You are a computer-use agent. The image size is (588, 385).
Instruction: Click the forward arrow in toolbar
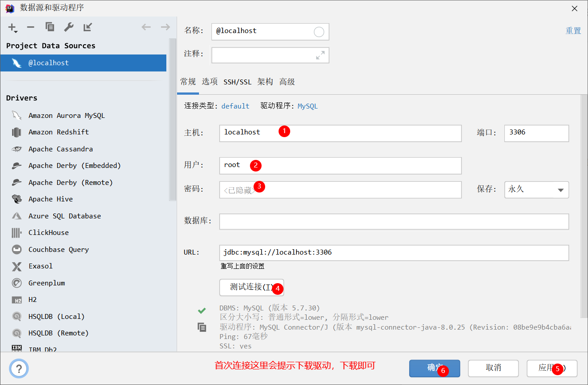(165, 27)
